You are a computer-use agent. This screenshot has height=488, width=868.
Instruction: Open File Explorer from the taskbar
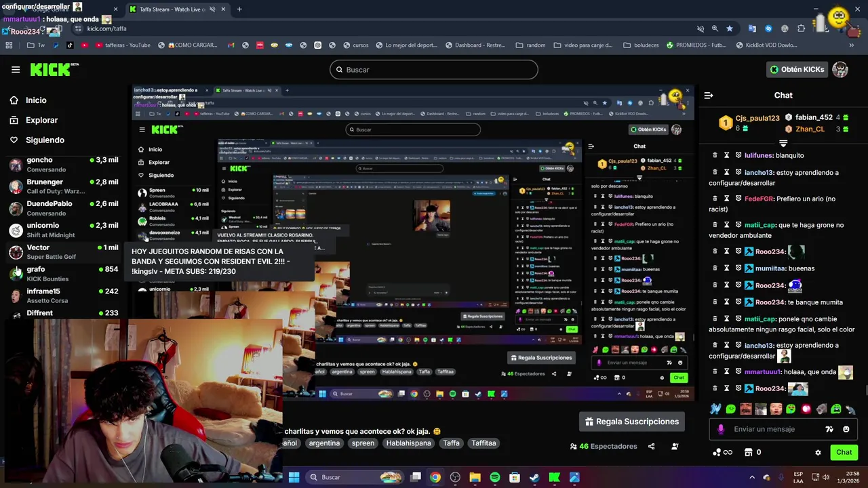pyautogui.click(x=475, y=477)
